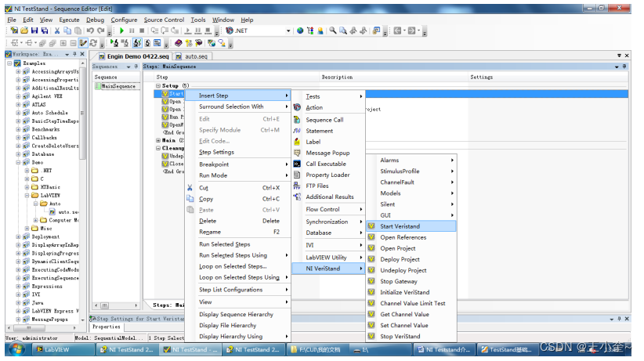Click the Undo toolbar icon

tap(89, 31)
